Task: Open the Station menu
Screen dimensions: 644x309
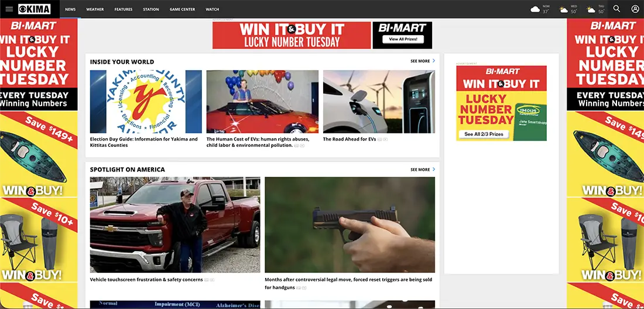Action: click(150, 9)
